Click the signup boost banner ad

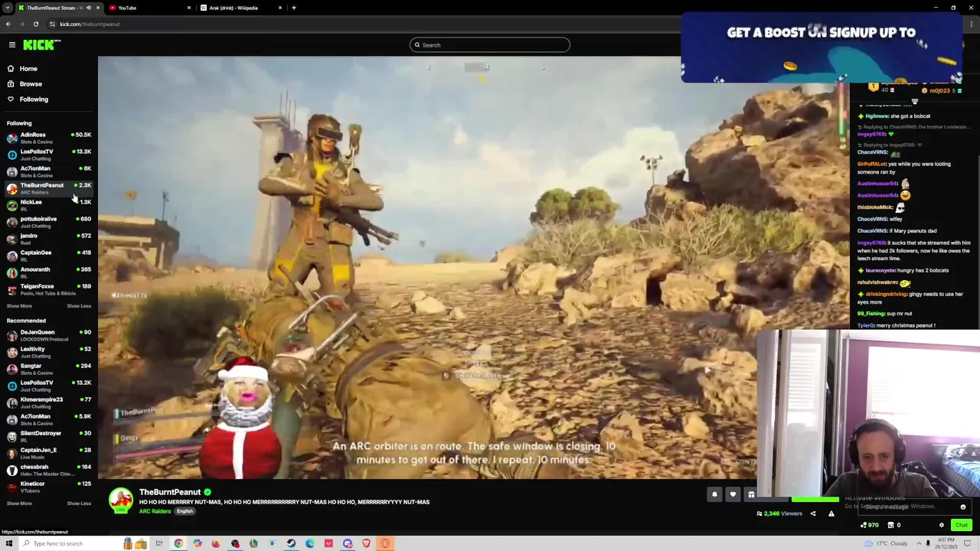[x=821, y=47]
